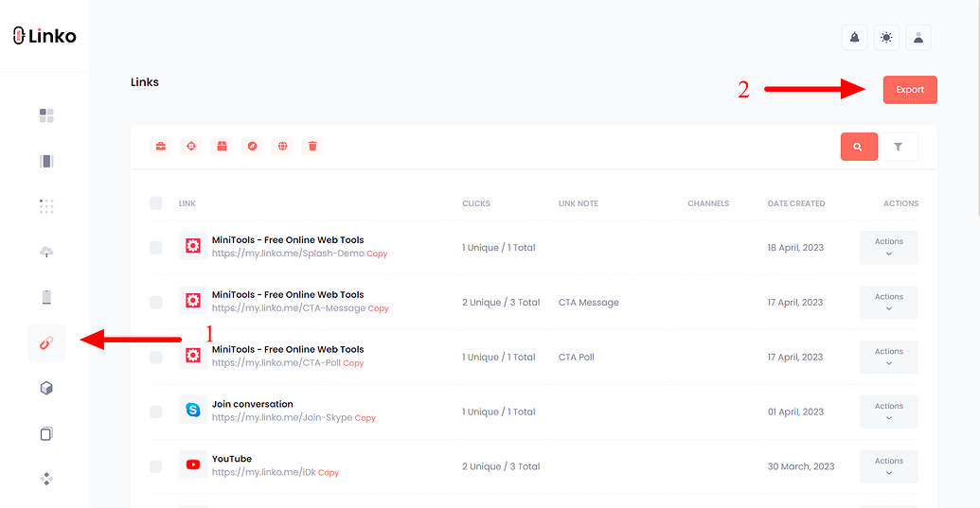Open the dotted grid sidebar icon
The image size is (980, 508).
click(46, 206)
